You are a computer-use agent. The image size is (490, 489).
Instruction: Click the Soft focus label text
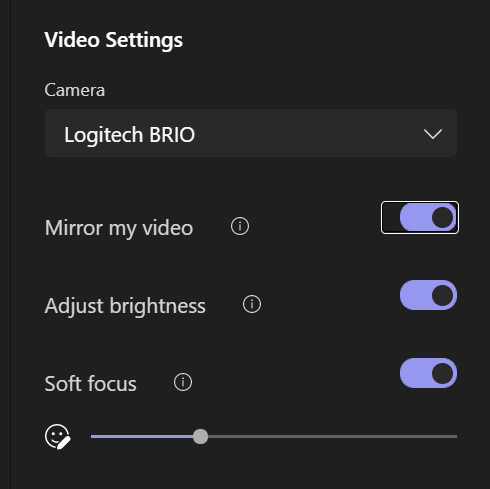coord(90,384)
